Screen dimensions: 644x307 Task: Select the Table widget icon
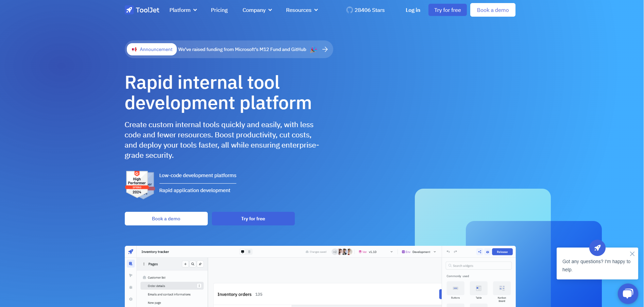[x=478, y=288]
